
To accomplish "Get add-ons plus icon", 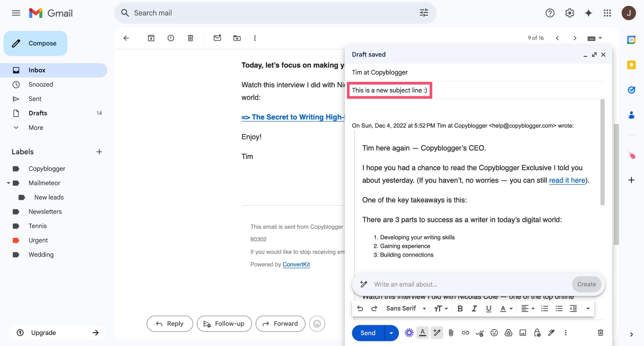I will pos(631,180).
